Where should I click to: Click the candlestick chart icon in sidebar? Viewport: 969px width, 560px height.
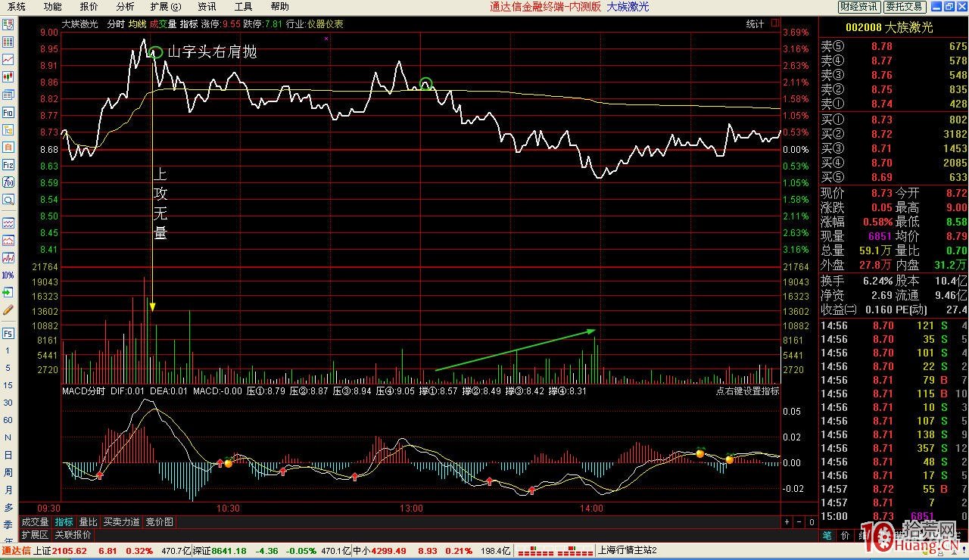tap(8, 76)
